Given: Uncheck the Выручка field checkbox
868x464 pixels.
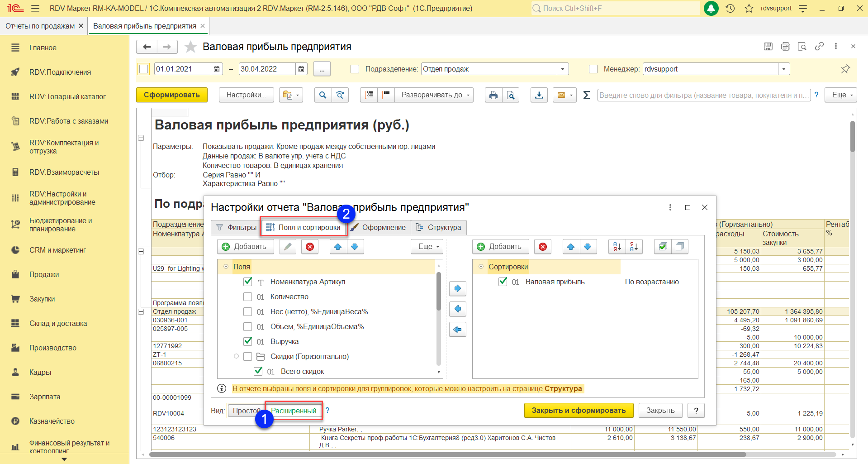Looking at the screenshot, I should coord(248,341).
